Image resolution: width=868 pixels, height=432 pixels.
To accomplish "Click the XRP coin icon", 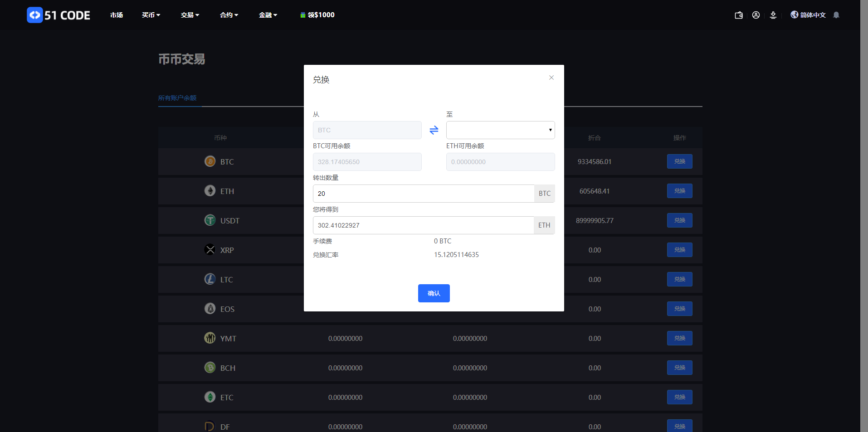I will [x=210, y=250].
